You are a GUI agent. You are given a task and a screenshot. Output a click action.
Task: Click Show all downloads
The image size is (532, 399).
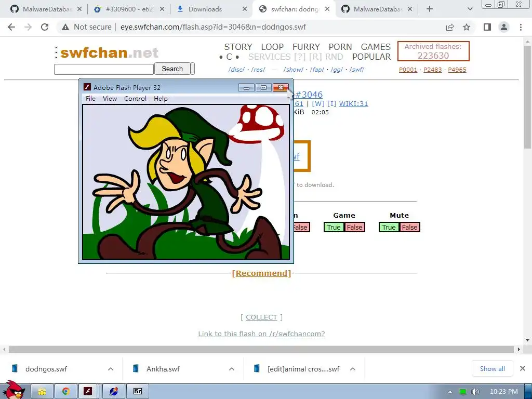(x=493, y=369)
